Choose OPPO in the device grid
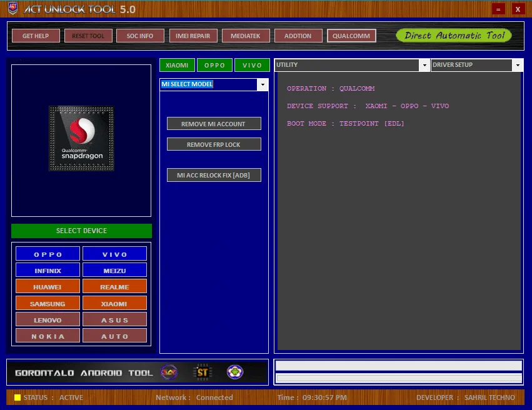The height and width of the screenshot is (410, 532). 48,254
